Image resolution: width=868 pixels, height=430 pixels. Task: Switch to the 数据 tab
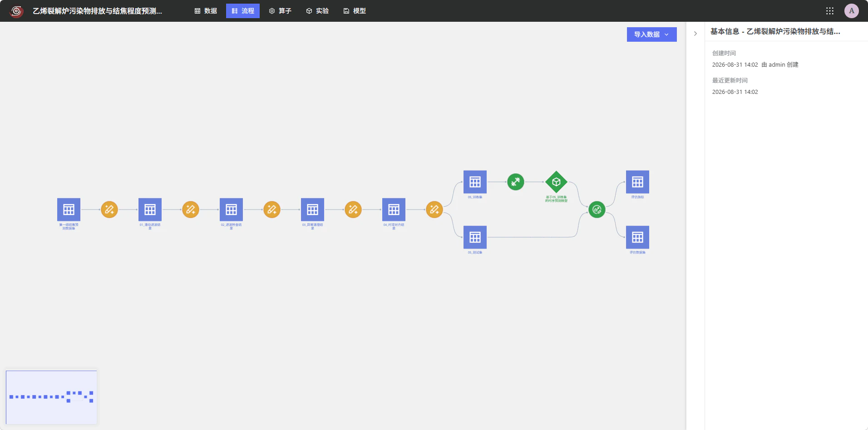(x=206, y=11)
